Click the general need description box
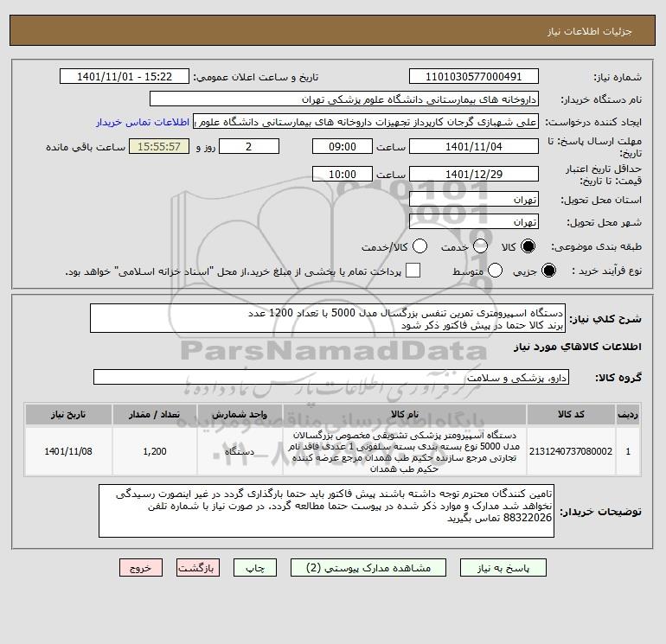Viewport: 666px width, 644px height. coord(328,318)
